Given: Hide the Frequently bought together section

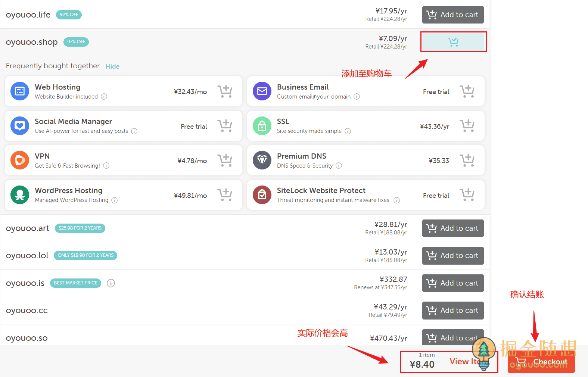Looking at the screenshot, I should click(112, 66).
